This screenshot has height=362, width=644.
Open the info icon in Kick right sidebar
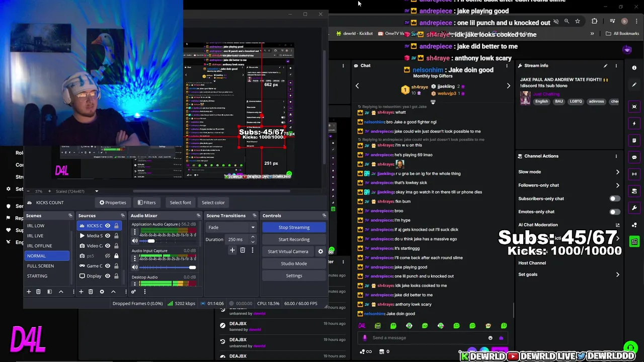[x=634, y=68]
